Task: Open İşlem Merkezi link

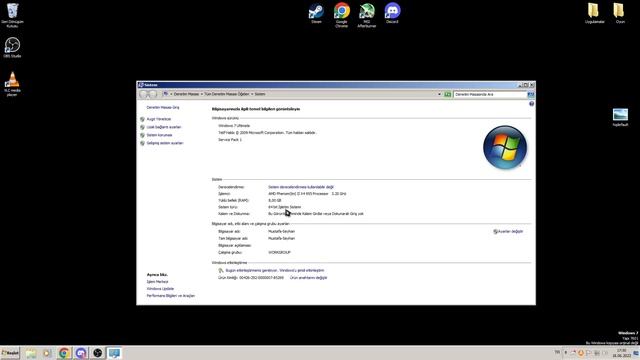Action: click(x=157, y=282)
